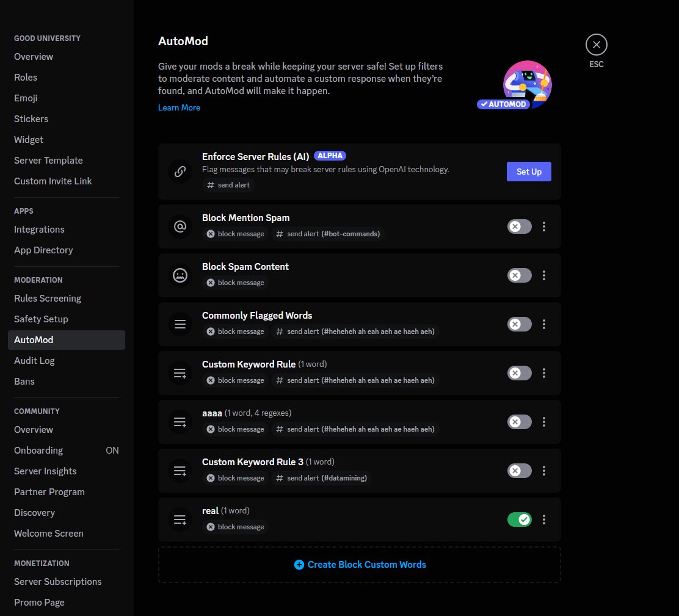Open more options for the real rule
This screenshot has height=616, width=679.
click(544, 520)
